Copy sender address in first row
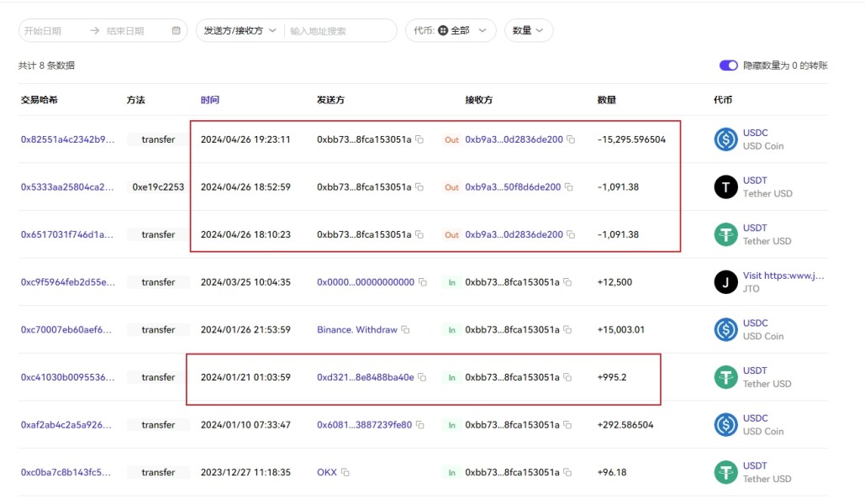The height and width of the screenshot is (504, 865). [x=419, y=139]
